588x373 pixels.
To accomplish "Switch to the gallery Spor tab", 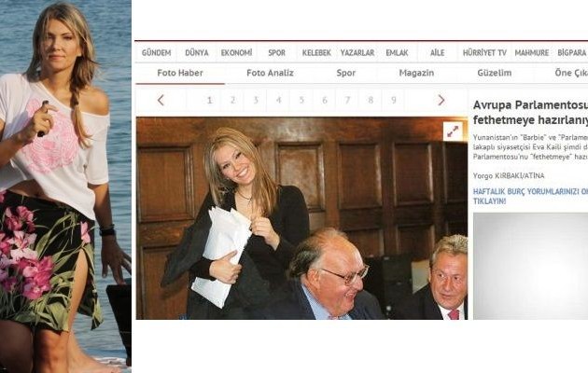I will (345, 73).
